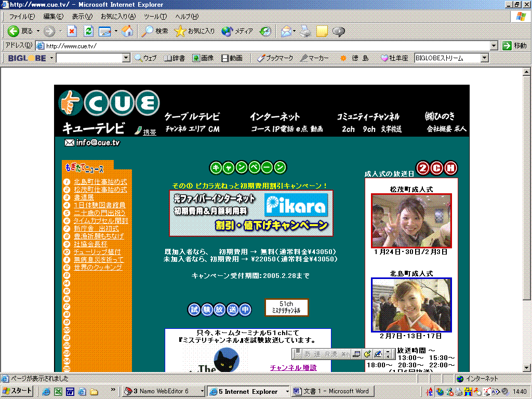Open the ファイル(F) menu
The width and height of the screenshot is (532, 399).
[x=22, y=16]
